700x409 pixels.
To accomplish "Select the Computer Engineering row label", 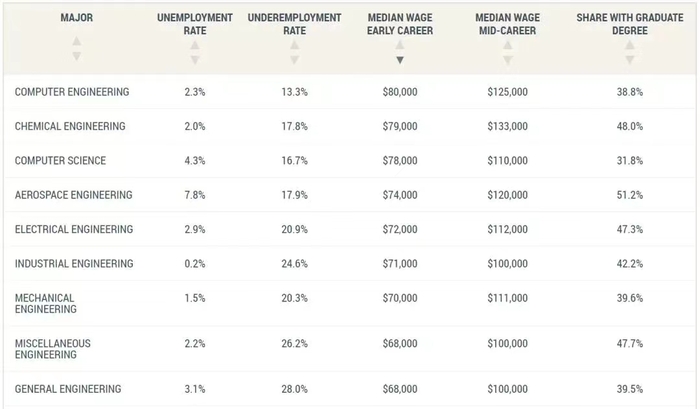I will click(x=72, y=92).
